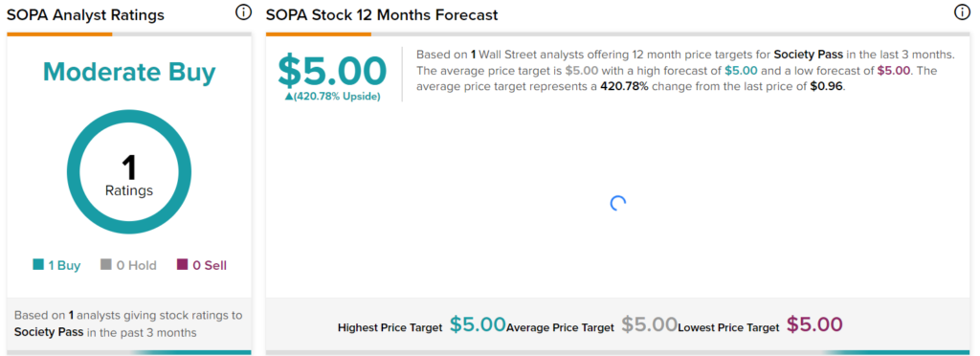Screen dimensions: 980x356
Task: Select the 0 Sell legend label
Action: pyautogui.click(x=210, y=265)
